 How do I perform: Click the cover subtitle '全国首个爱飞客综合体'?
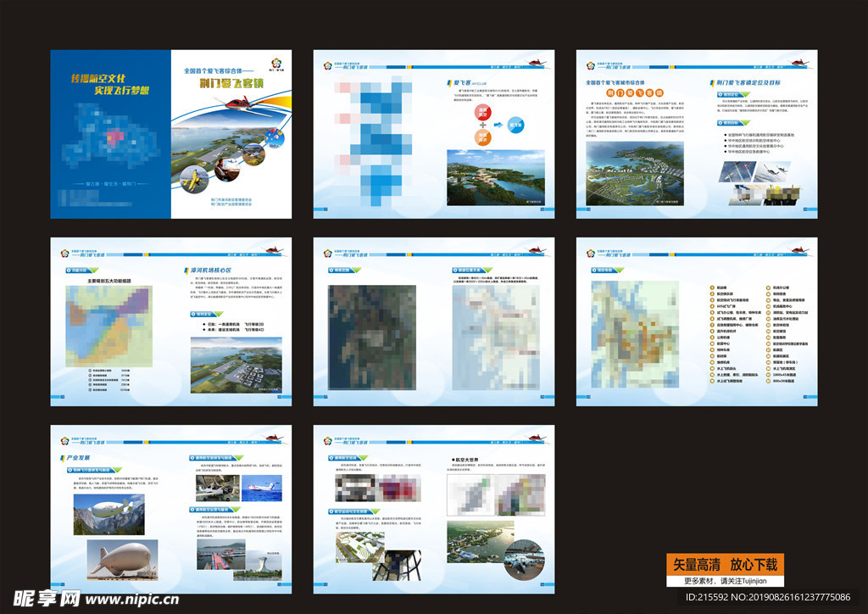point(217,71)
